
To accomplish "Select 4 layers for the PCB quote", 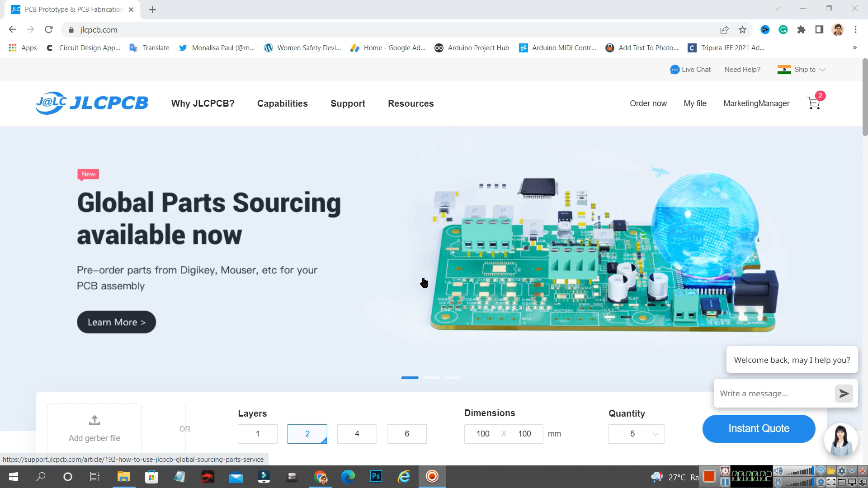I will [x=357, y=433].
